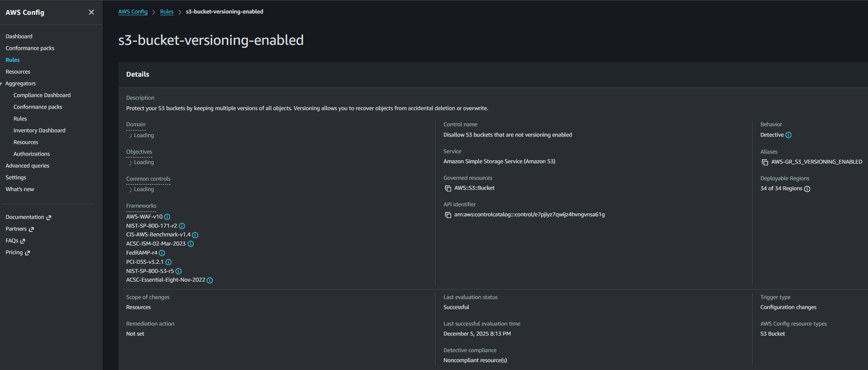Open the Documentation link
Image resolution: width=868 pixels, height=370 pixels.
tap(25, 217)
